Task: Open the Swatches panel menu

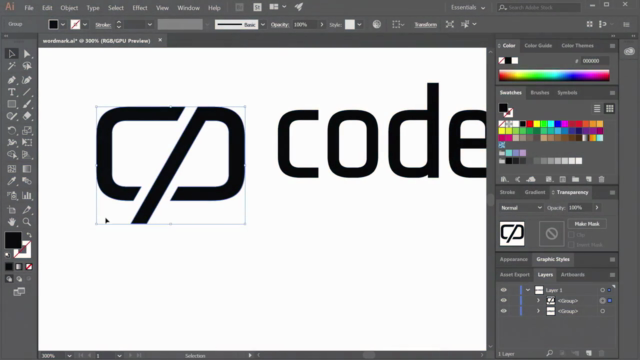Action: click(x=612, y=93)
